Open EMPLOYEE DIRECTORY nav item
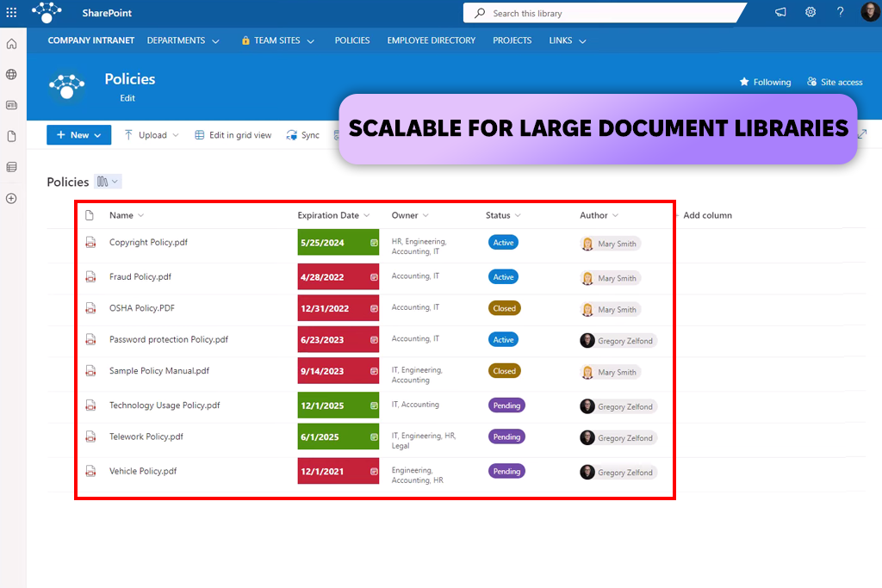Viewport: 882px width, 588px height. pos(431,40)
